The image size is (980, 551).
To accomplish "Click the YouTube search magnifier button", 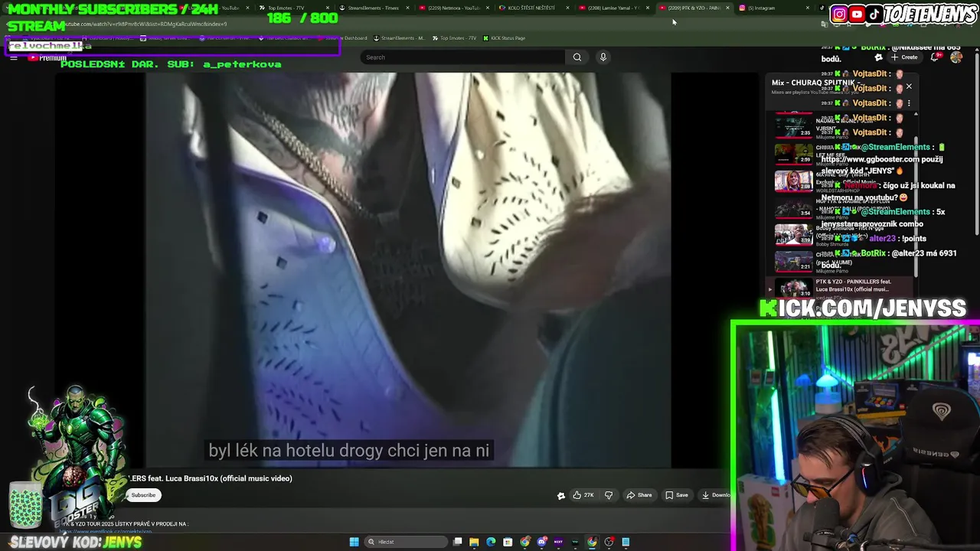I will (x=577, y=57).
